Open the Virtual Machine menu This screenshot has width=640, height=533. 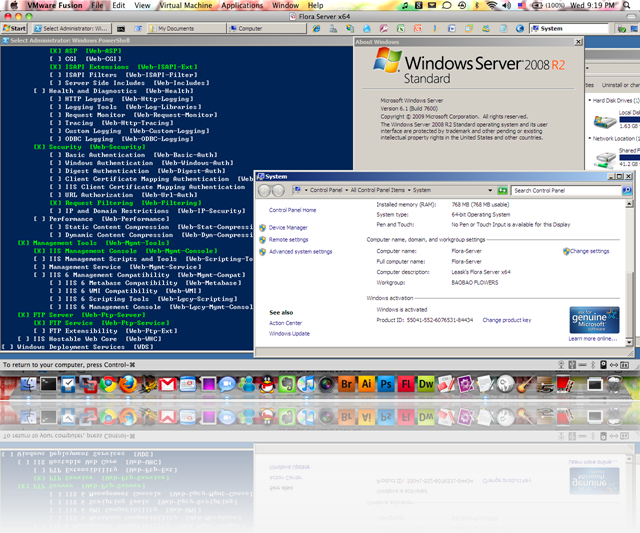tap(186, 5)
